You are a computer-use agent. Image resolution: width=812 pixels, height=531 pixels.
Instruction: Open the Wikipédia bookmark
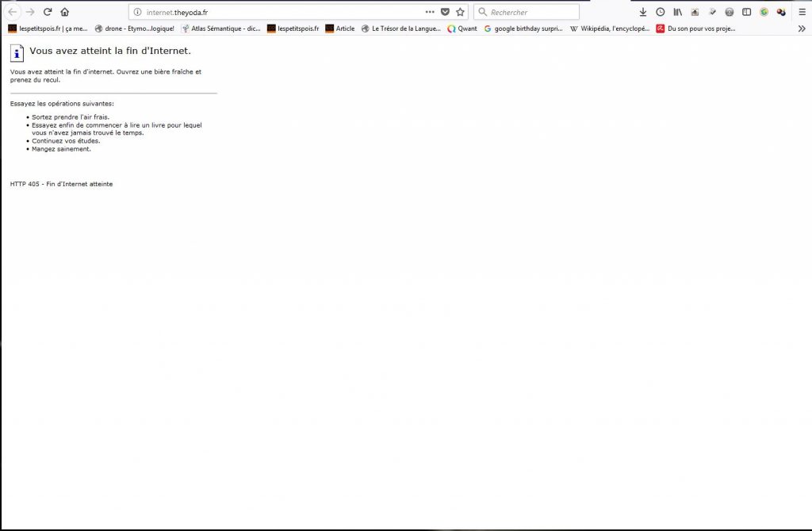(609, 29)
